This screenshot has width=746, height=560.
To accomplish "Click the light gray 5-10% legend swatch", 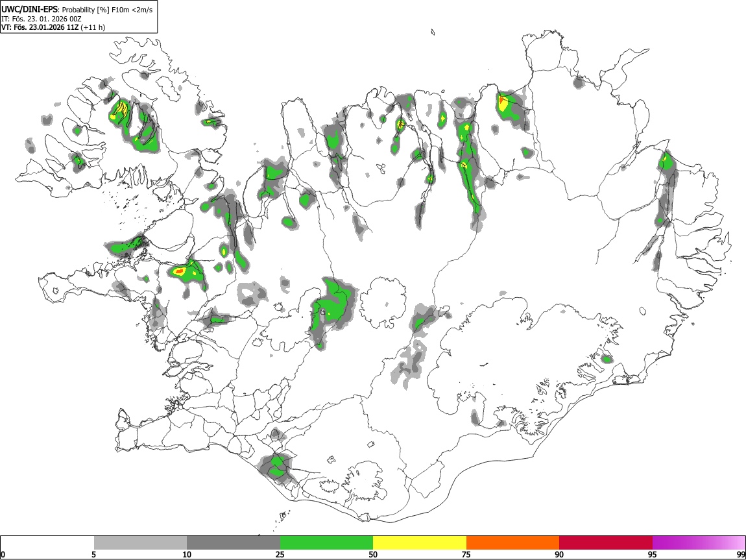I will click(140, 543).
